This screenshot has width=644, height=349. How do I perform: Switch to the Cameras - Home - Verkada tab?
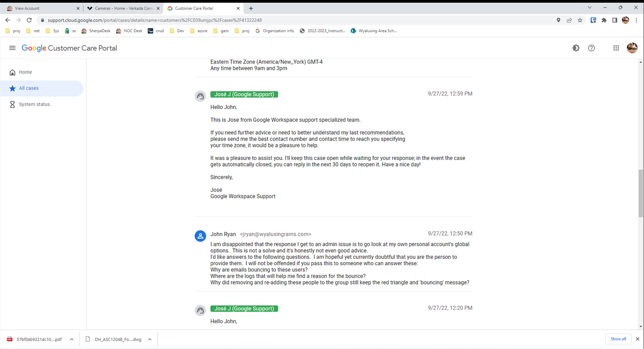123,9
